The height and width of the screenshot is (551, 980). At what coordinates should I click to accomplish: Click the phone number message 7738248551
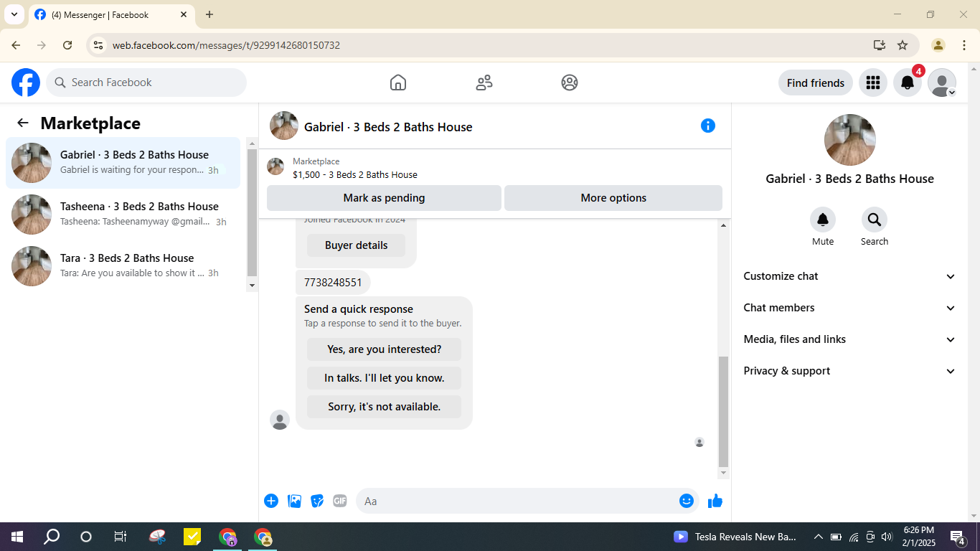click(333, 283)
